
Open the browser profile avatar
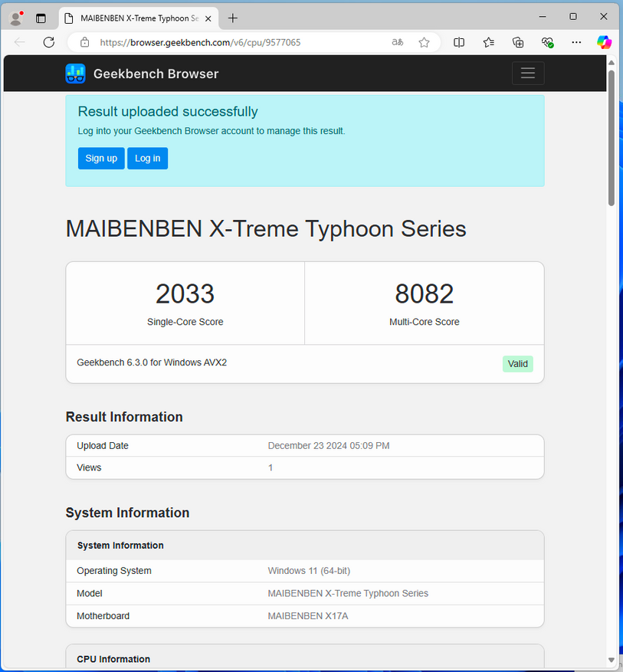click(16, 18)
